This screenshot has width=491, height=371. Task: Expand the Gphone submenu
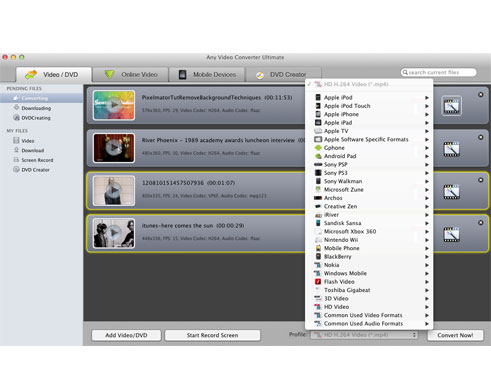(x=369, y=148)
